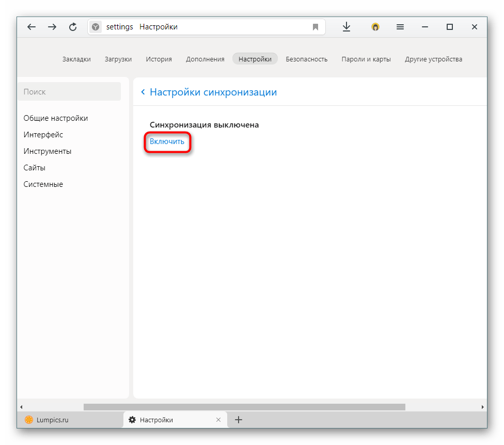The height and width of the screenshot is (445, 504).
Task: Open a new tab with the plus icon
Action: pyautogui.click(x=239, y=420)
